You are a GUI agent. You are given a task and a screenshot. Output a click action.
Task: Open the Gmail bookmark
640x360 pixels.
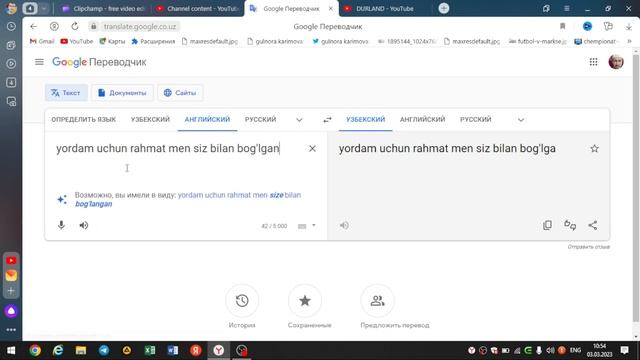42,41
